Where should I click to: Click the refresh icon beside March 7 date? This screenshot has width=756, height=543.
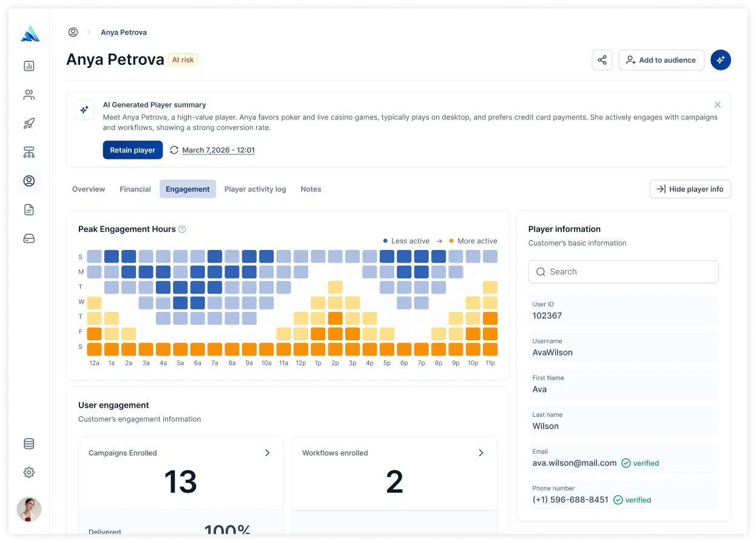coord(174,150)
